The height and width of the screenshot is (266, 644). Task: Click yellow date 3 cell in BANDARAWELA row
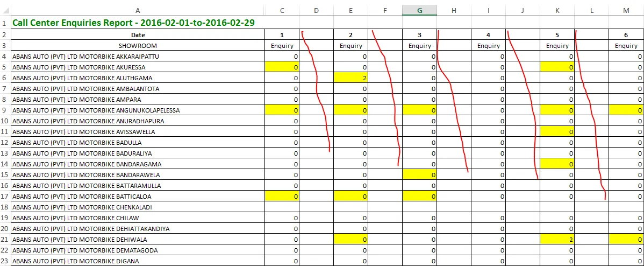(419, 174)
